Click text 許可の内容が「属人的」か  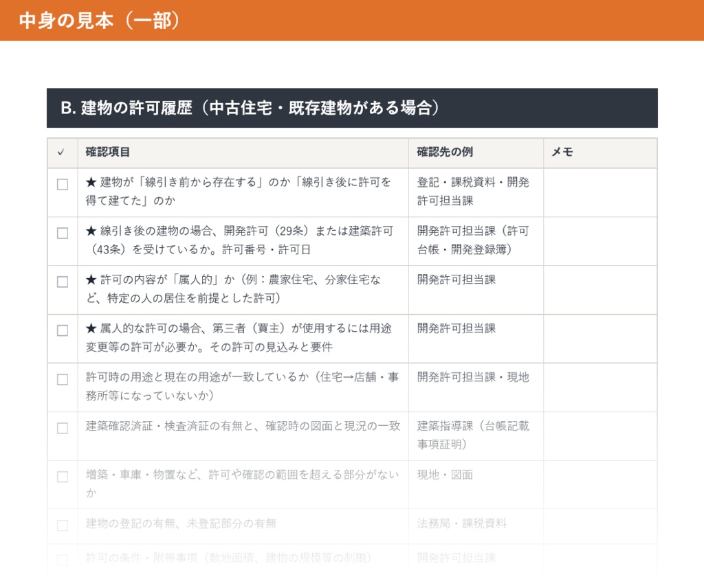168,280
